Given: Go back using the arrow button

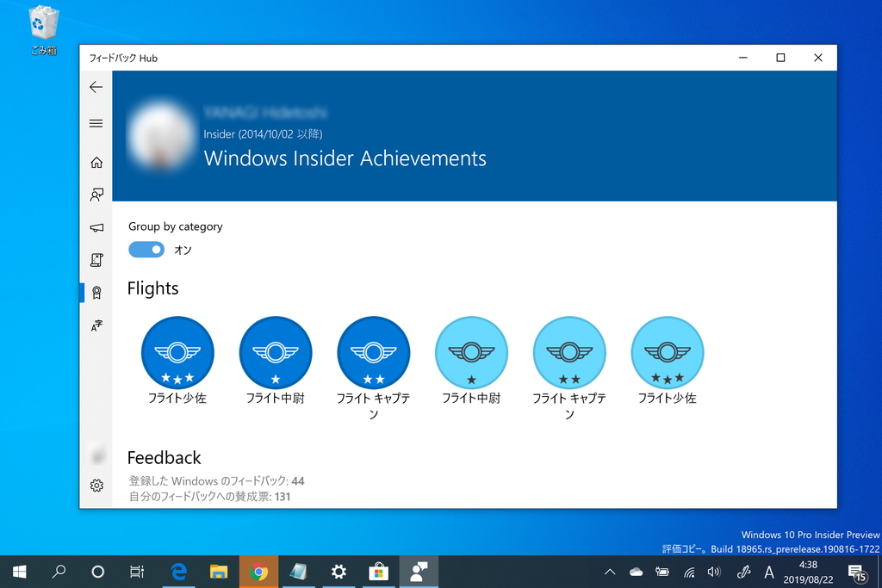Looking at the screenshot, I should 96,87.
